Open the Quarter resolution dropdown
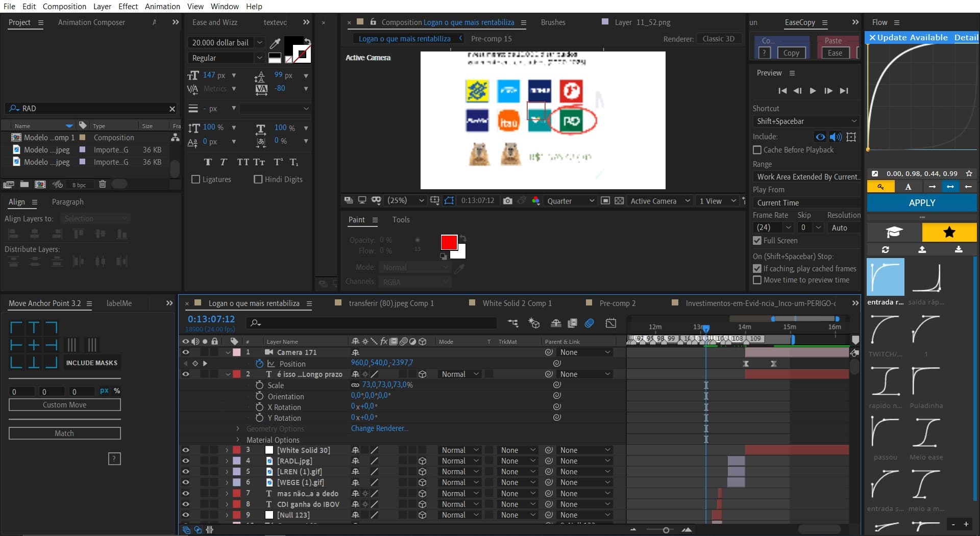The width and height of the screenshot is (980, 536). pos(571,201)
